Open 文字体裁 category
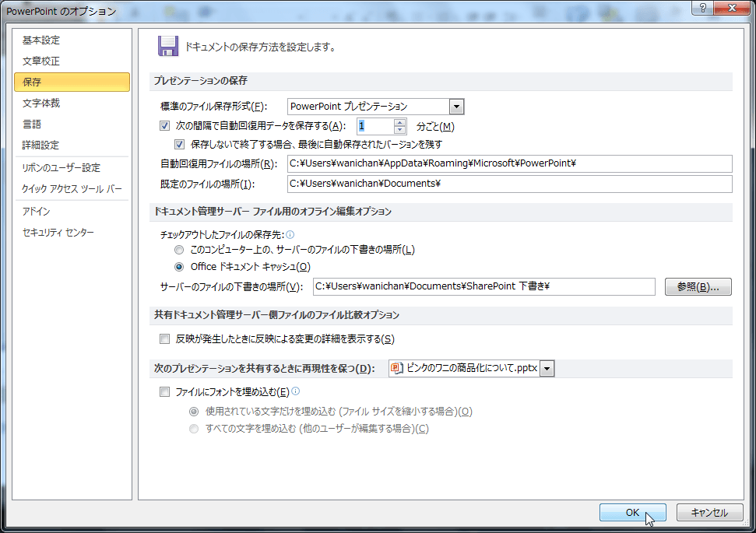 (72, 103)
